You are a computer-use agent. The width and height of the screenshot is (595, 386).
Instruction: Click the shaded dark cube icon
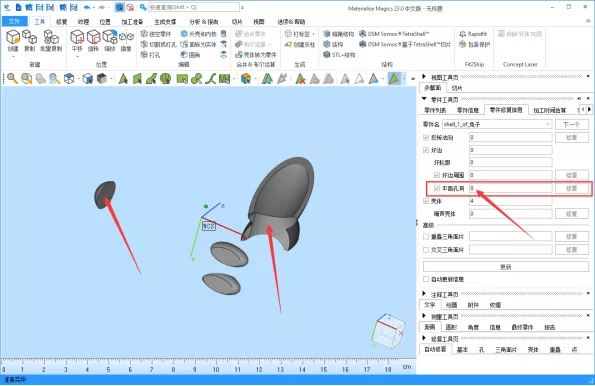(x=102, y=79)
